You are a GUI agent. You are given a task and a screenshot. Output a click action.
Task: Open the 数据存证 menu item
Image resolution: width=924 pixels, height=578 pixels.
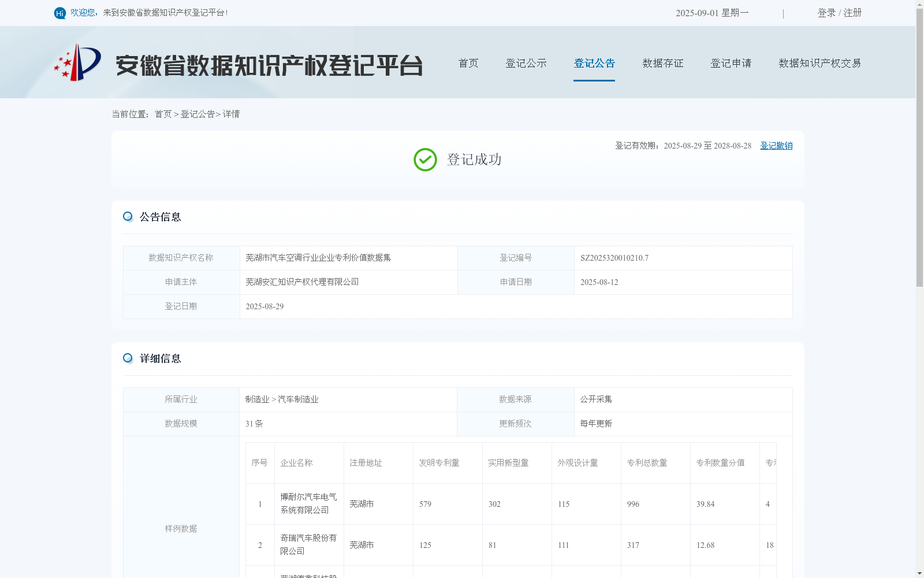click(662, 64)
